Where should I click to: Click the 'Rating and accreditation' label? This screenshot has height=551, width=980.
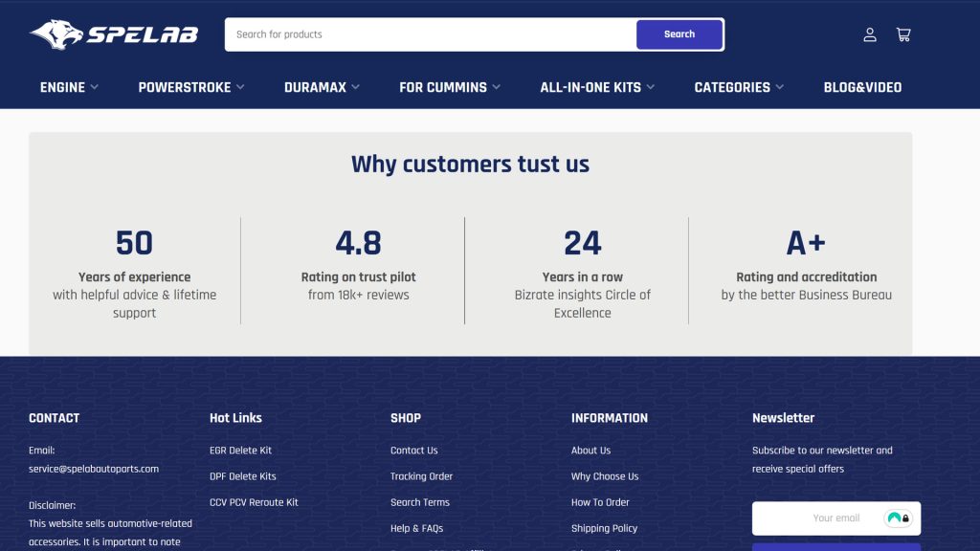(806, 276)
